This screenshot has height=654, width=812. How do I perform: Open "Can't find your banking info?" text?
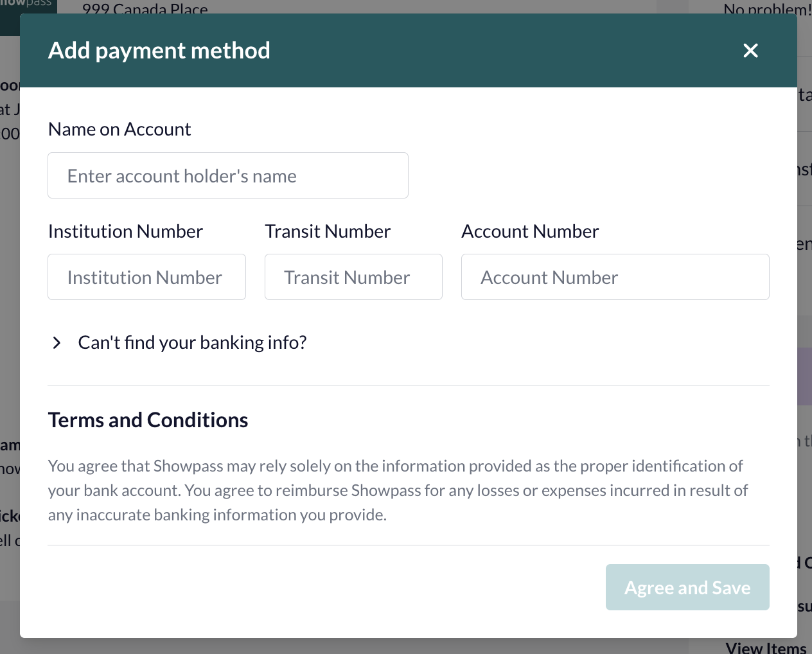click(x=192, y=342)
